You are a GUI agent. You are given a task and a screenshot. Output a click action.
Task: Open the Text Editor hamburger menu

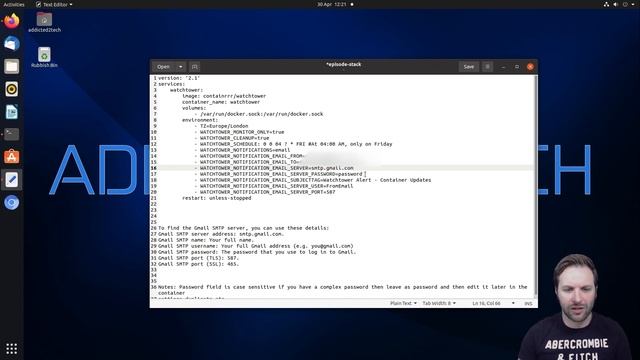(x=487, y=67)
